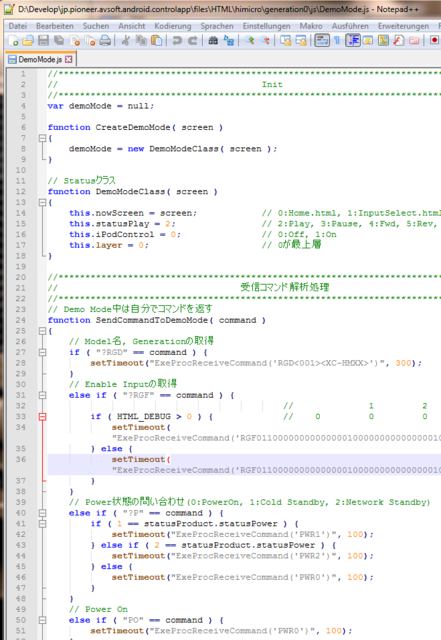Click the Copy toolbar icon
This screenshot has width=441, height=640.
141,40
